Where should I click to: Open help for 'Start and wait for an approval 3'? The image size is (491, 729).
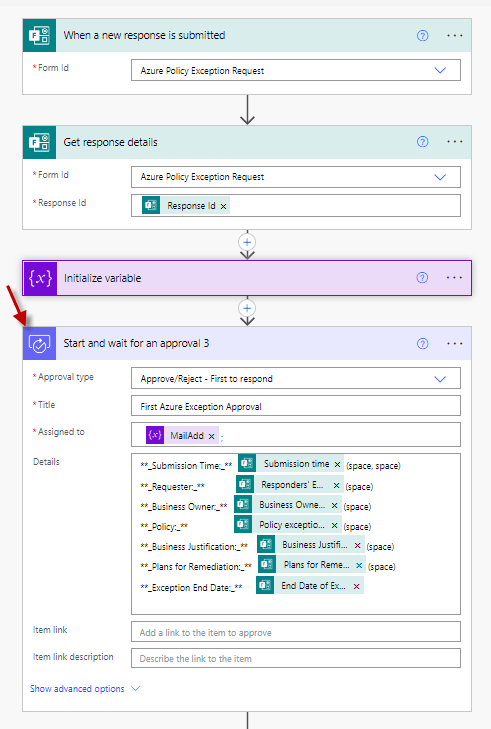422,344
